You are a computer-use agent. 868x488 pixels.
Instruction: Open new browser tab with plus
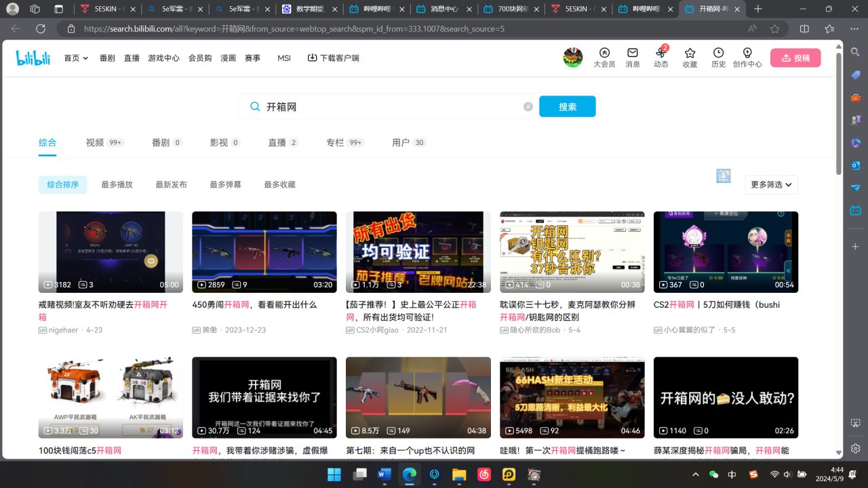[758, 9]
